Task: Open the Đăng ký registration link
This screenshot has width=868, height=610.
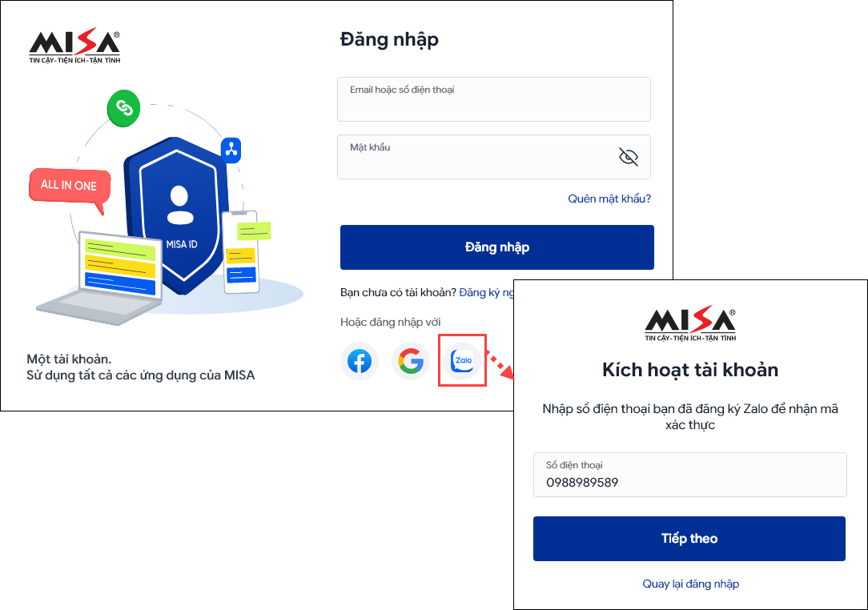Action: 487,292
